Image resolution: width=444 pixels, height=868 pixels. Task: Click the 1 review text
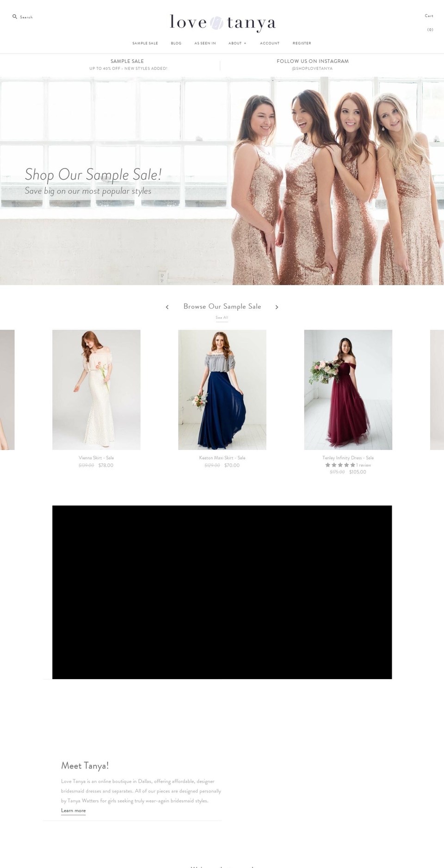coord(364,465)
